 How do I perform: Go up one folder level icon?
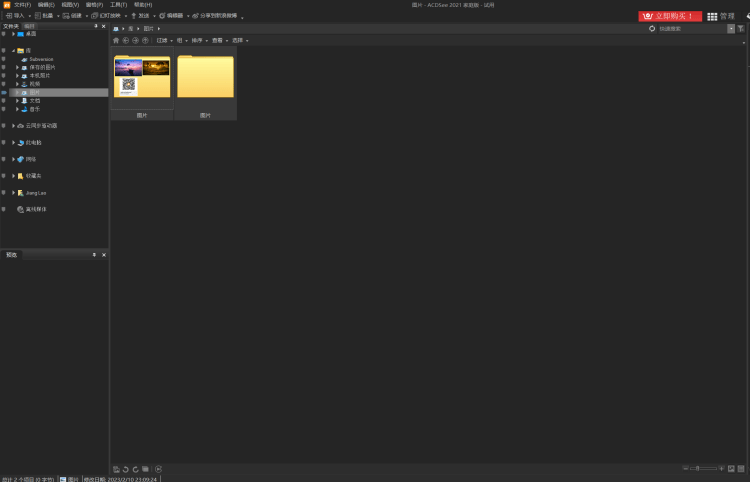[x=145, y=41]
